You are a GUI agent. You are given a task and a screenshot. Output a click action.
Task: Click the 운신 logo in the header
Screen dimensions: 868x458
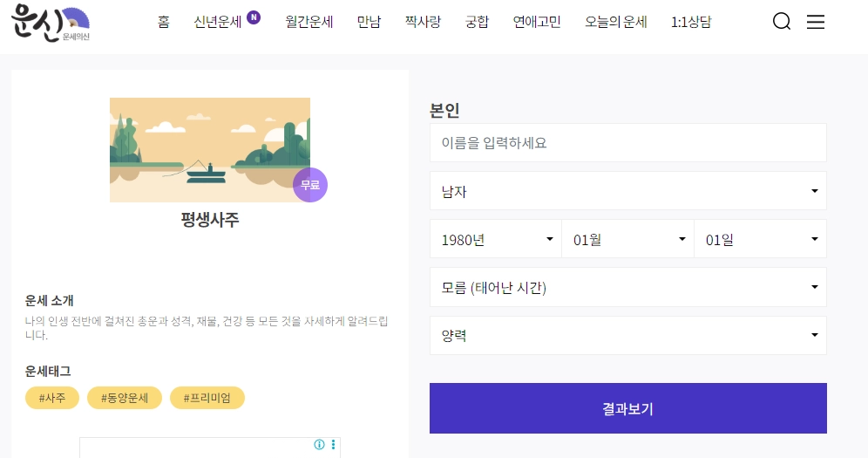tap(51, 23)
